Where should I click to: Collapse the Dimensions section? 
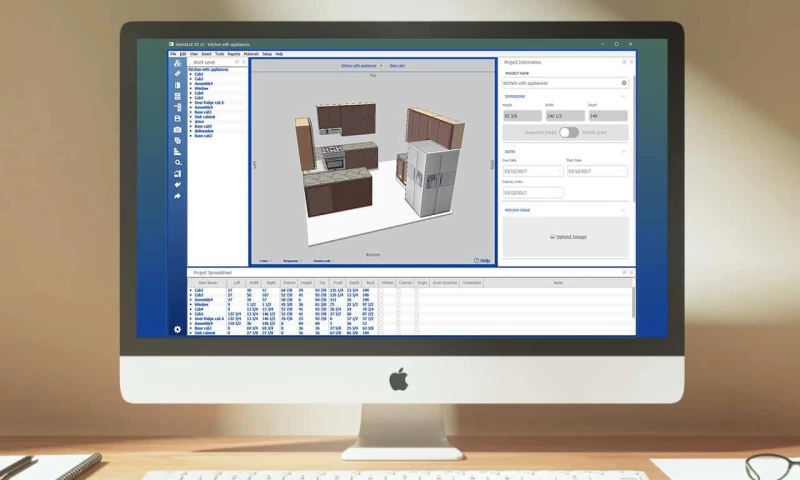pos(623,96)
